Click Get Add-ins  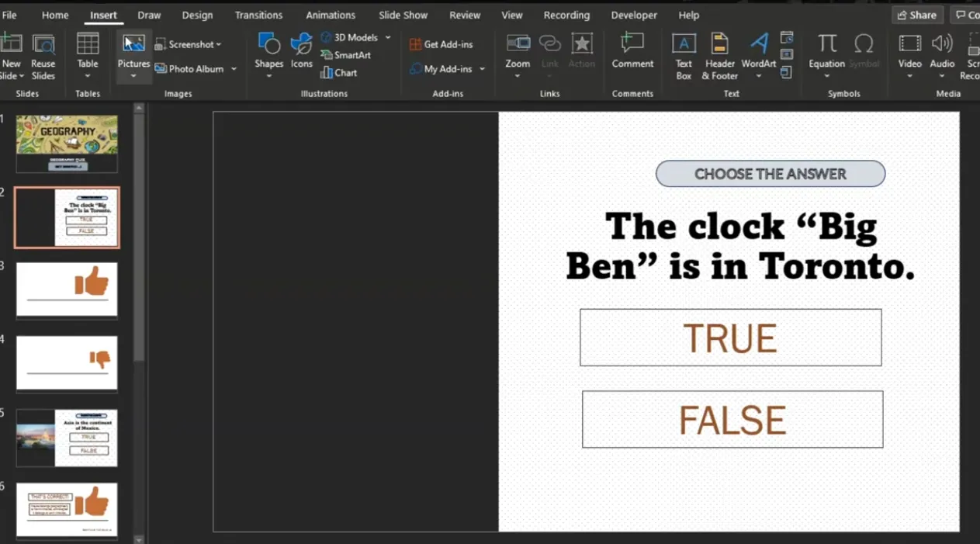[441, 44]
